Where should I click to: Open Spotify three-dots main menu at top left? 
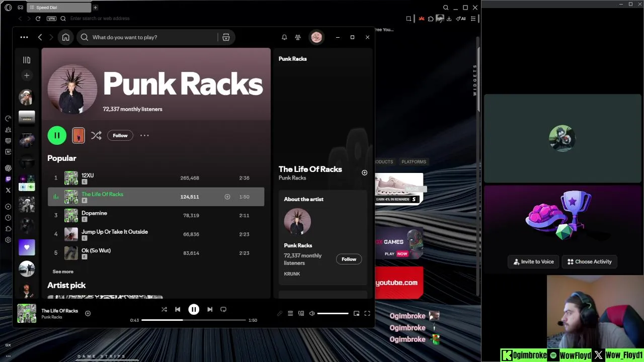(24, 37)
